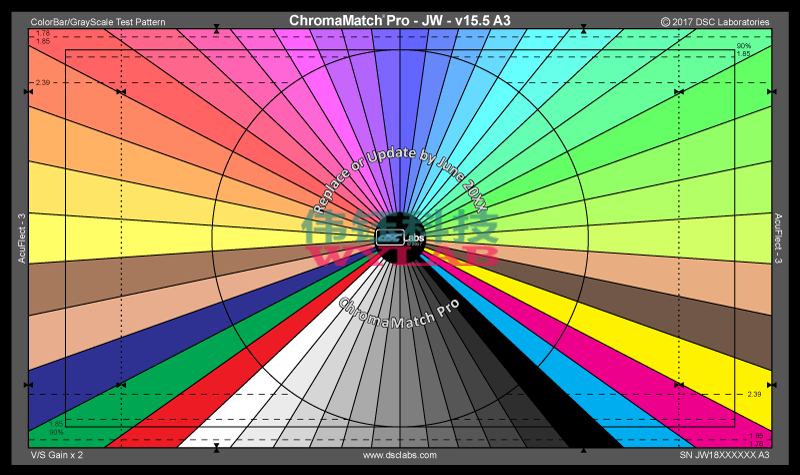Click the '© 2017 DSC Laboratories' copyright text
The height and width of the screenshot is (475, 800).
(x=715, y=22)
